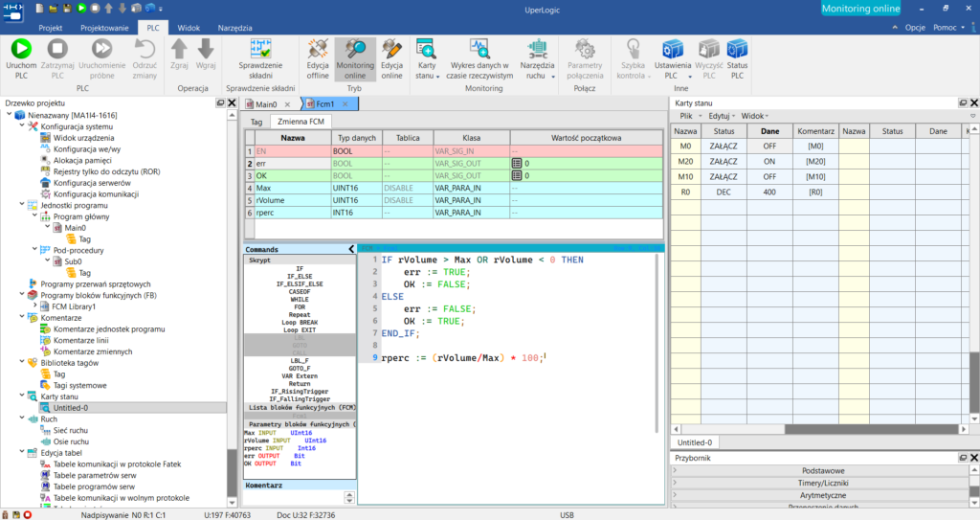Select Widok urządzenia in project tree
The height and width of the screenshot is (520, 980).
pos(84,138)
